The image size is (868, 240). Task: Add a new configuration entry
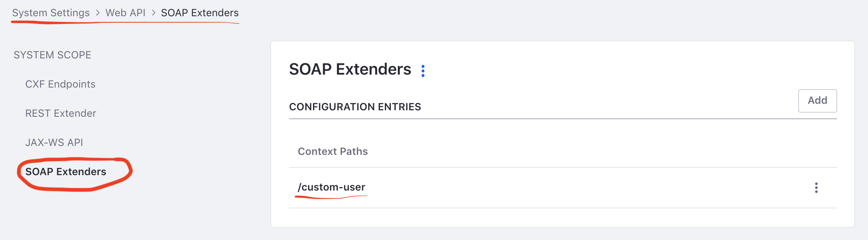click(x=817, y=101)
